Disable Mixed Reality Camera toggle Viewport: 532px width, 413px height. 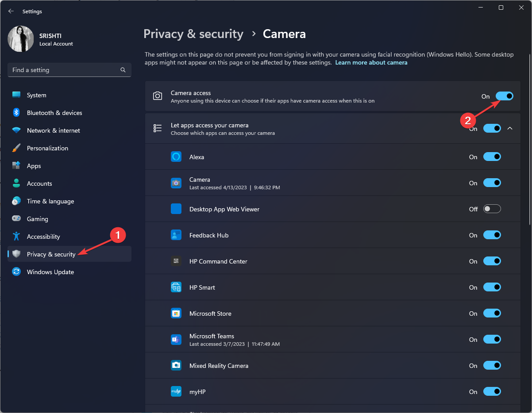coord(492,365)
